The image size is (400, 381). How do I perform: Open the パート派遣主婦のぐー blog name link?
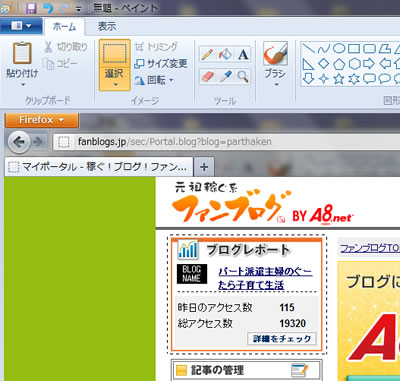(x=265, y=278)
